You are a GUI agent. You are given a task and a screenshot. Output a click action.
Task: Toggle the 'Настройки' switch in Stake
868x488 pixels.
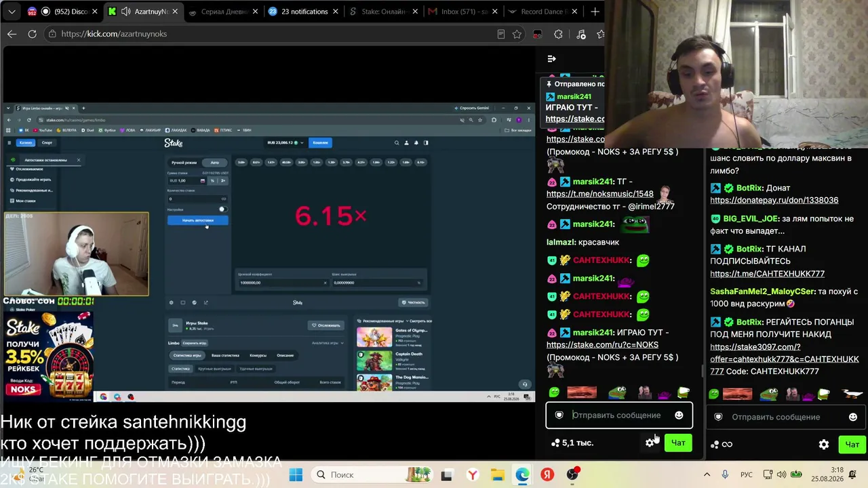(222, 209)
